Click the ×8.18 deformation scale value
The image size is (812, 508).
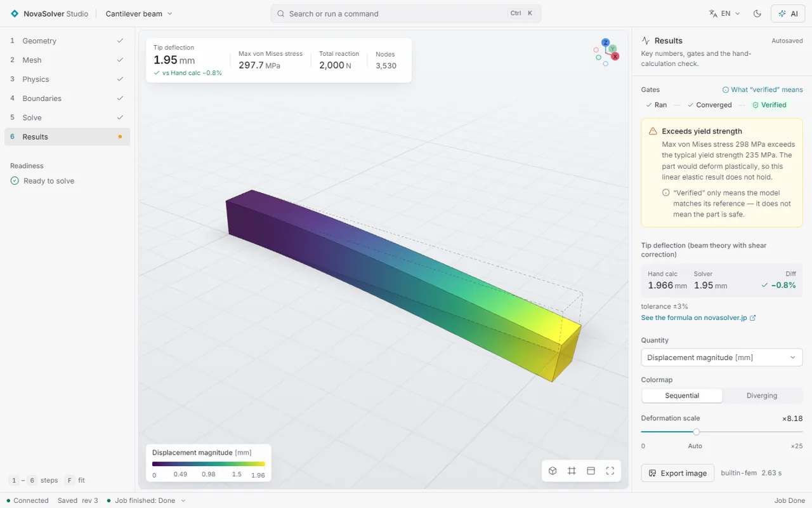click(792, 418)
